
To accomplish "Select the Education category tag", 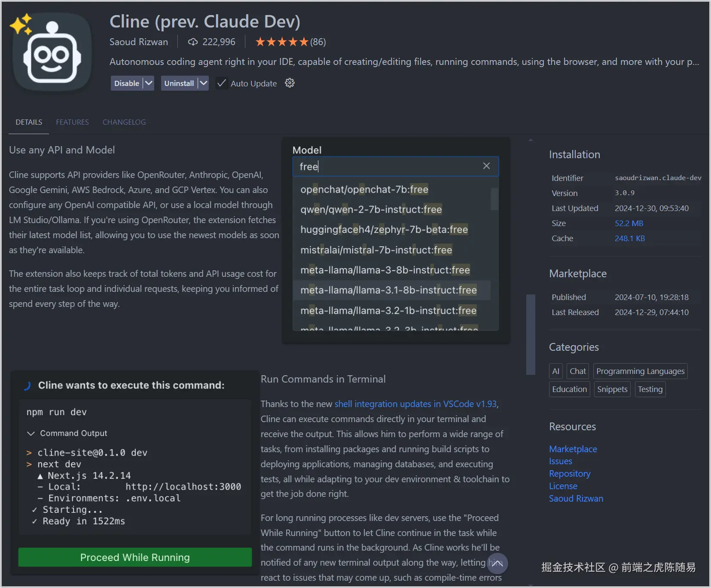I will [x=570, y=389].
